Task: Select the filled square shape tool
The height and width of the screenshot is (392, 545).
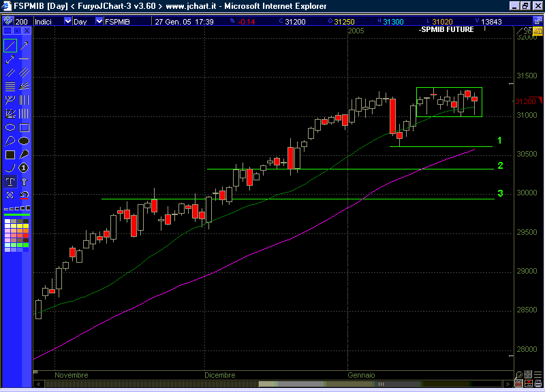Action: pos(10,154)
